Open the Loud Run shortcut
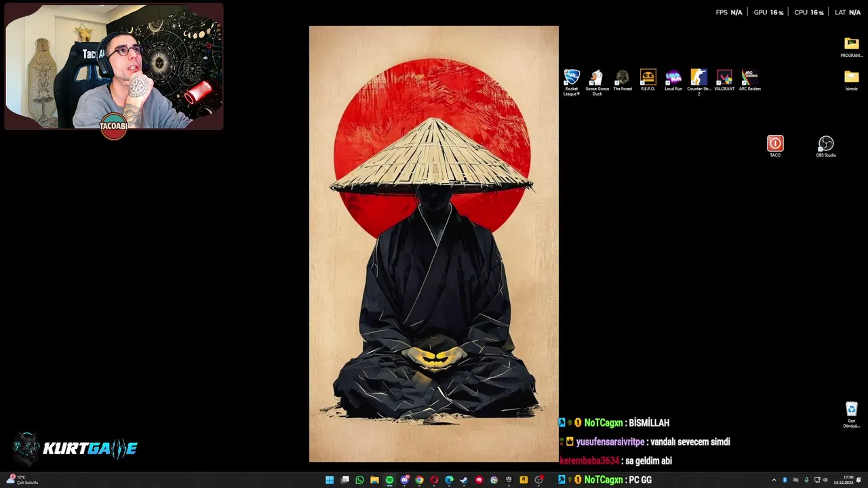 pyautogui.click(x=673, y=80)
